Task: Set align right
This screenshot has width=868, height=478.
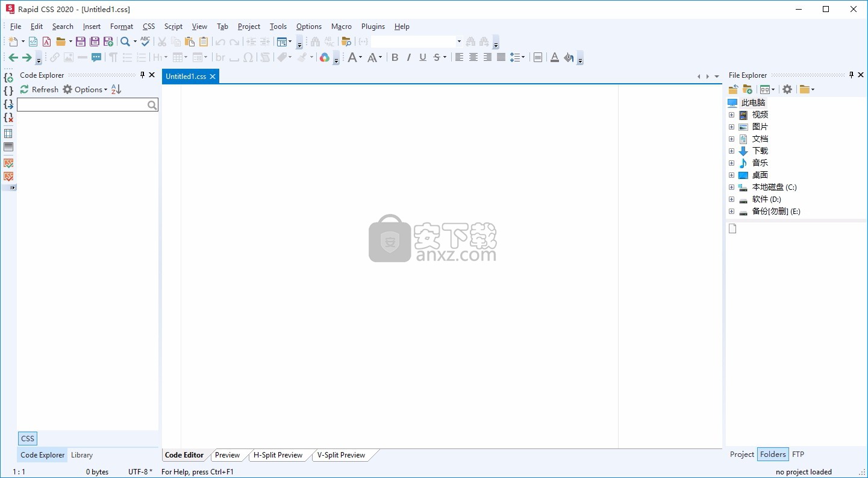Action: click(487, 57)
